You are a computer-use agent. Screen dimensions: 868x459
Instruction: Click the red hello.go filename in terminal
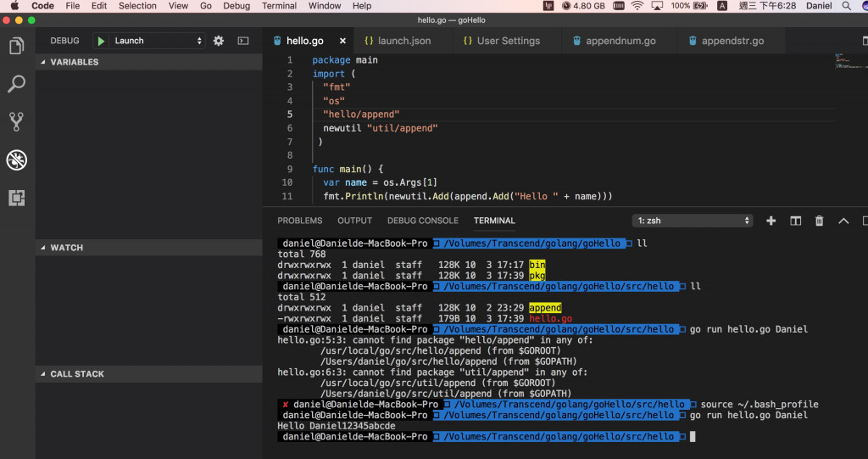(x=551, y=319)
